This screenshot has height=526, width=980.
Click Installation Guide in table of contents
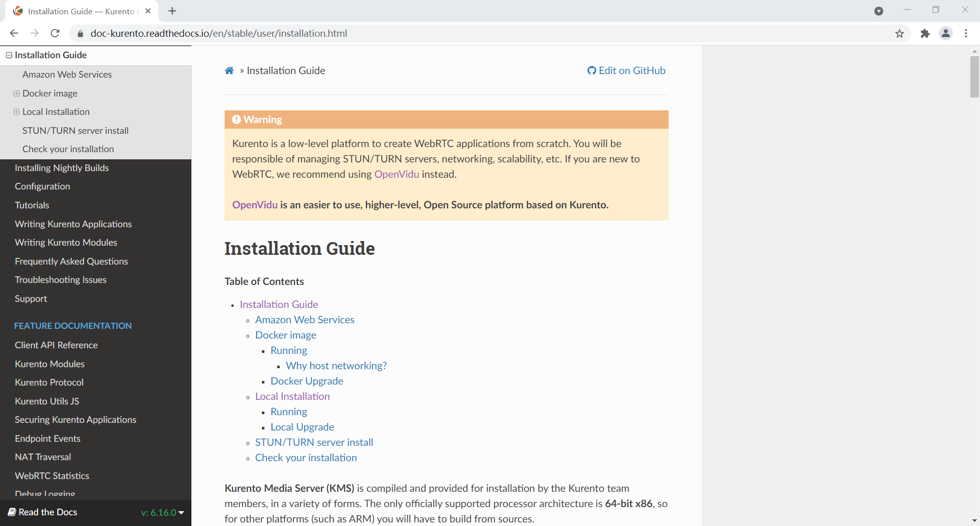(279, 304)
